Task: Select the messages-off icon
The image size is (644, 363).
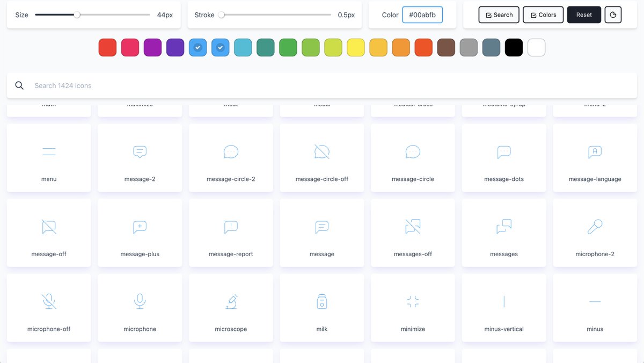Action: (x=412, y=233)
